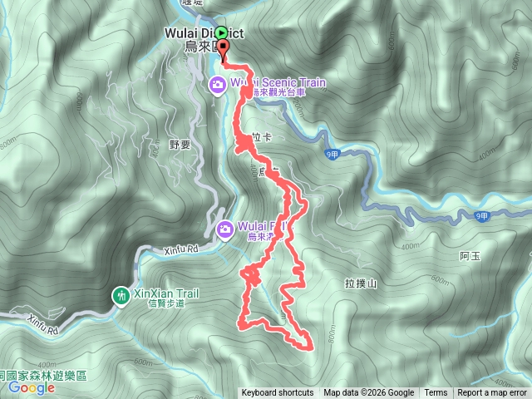Viewport: 532px width, 399px height.
Task: Open the Wulai Falls camera pin
Action: tap(224, 231)
